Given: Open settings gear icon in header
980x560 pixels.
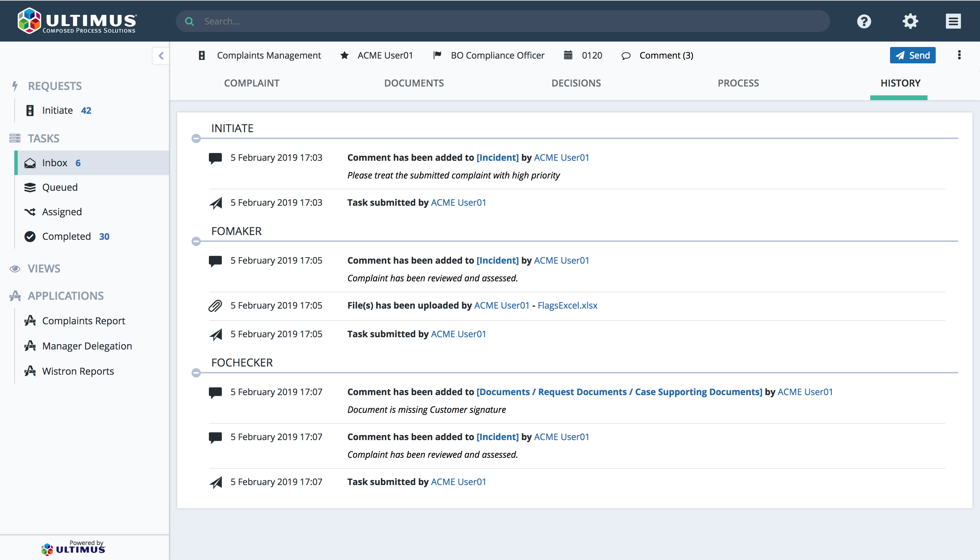Looking at the screenshot, I should click(x=910, y=21).
